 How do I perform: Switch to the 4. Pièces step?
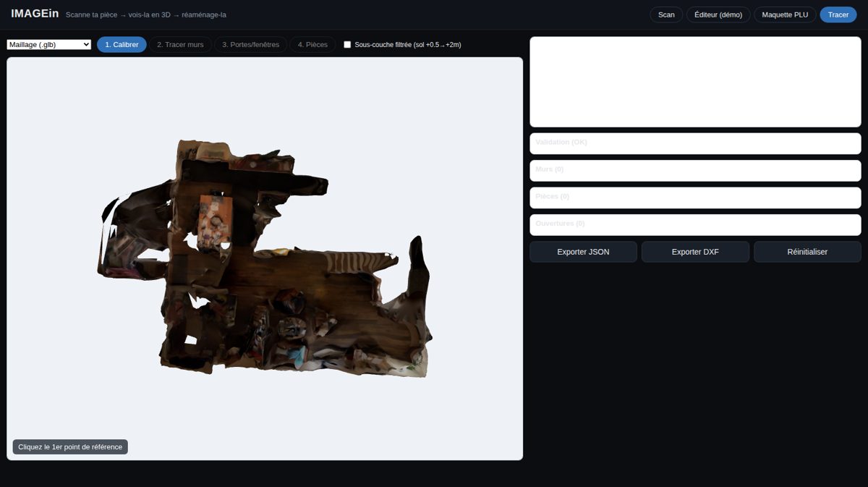tap(312, 44)
